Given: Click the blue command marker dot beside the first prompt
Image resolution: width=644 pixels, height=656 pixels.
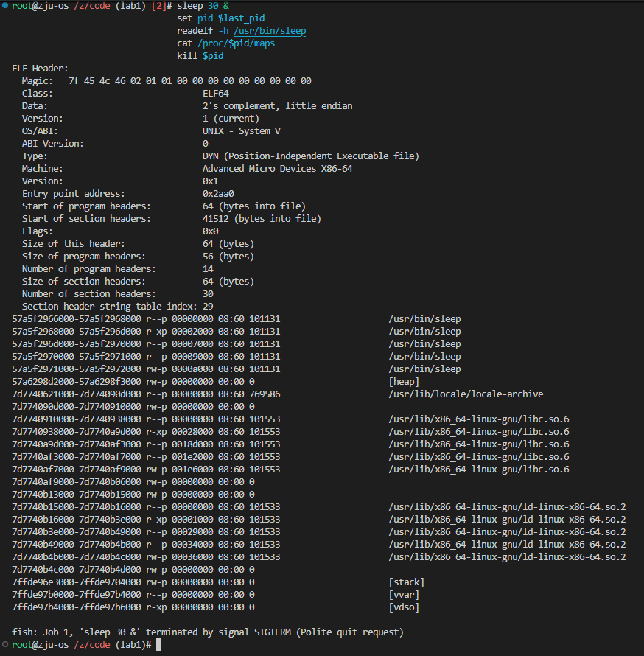Looking at the screenshot, I should point(5,5).
